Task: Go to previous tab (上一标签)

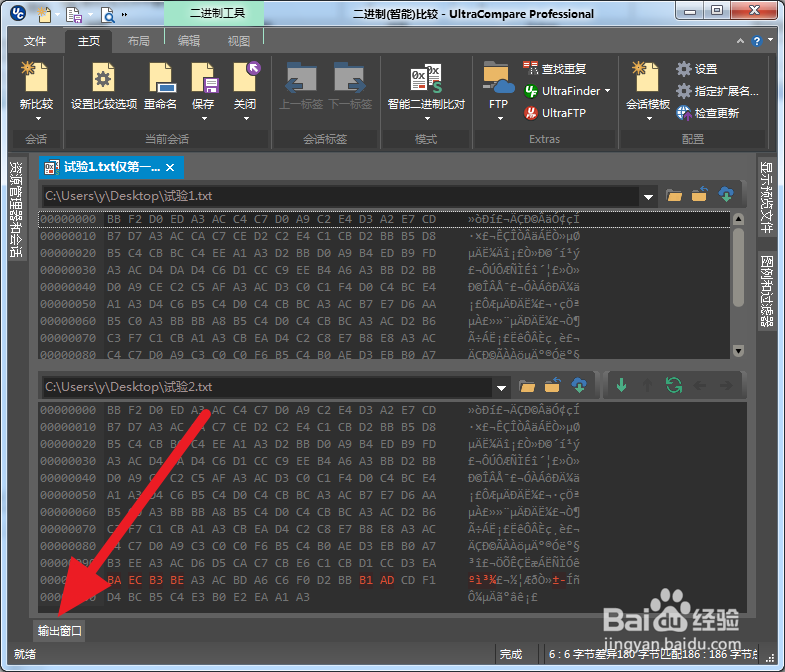Action: [x=301, y=86]
